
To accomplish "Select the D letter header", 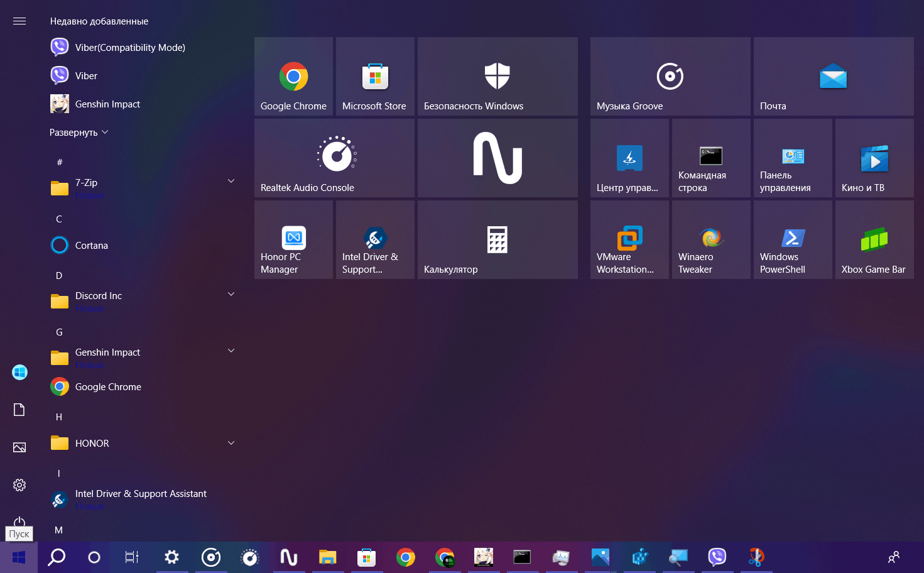I will 59,275.
